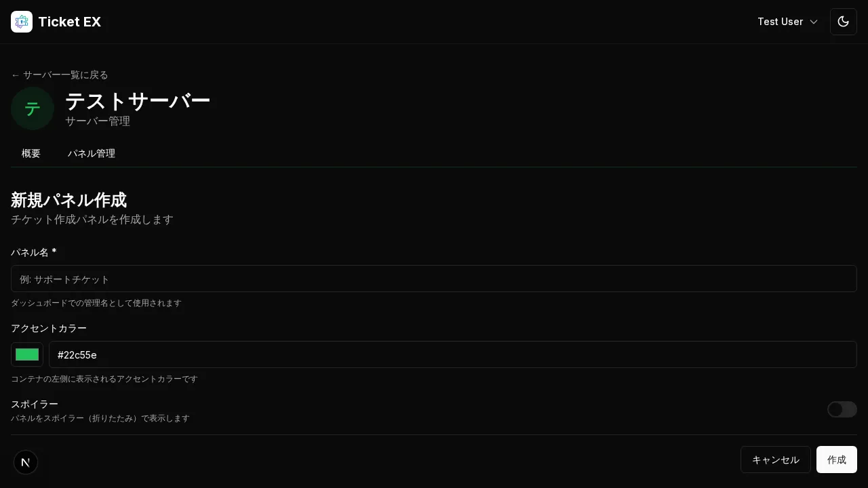Click the アクセントカラー label
The width and height of the screenshot is (868, 488).
[x=49, y=328]
